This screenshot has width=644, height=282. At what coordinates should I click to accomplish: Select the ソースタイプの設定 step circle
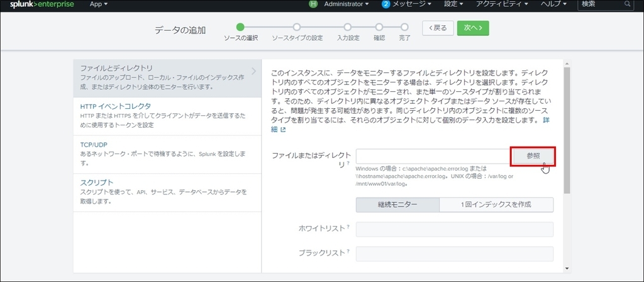(x=297, y=27)
